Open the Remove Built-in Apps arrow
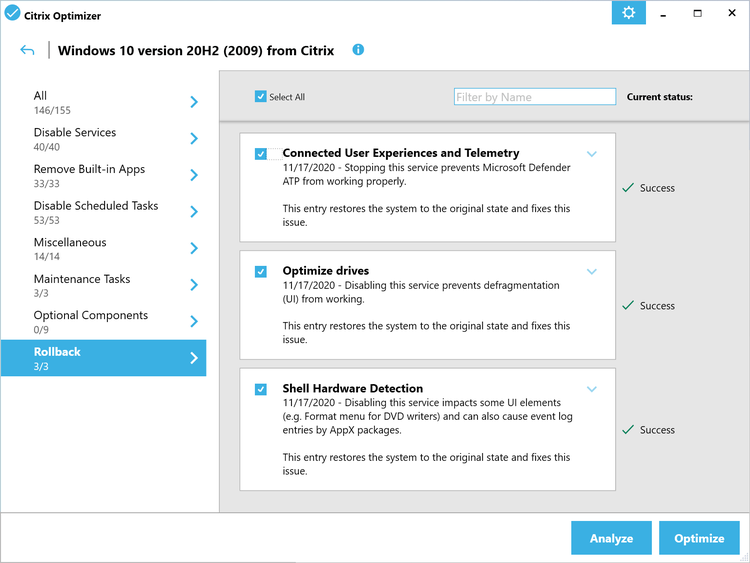 pyautogui.click(x=194, y=175)
